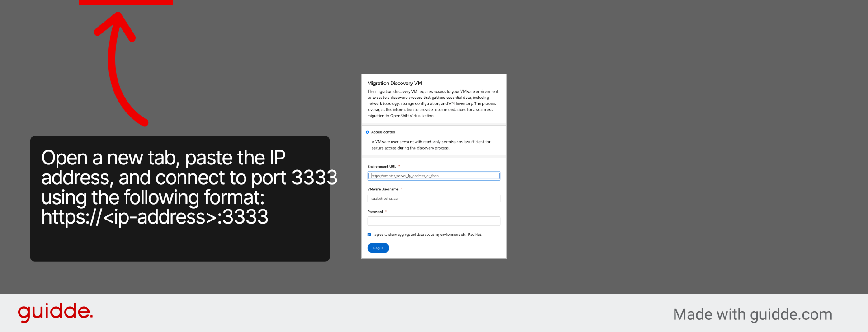Toggle the share aggregated data checkbox

(x=369, y=234)
